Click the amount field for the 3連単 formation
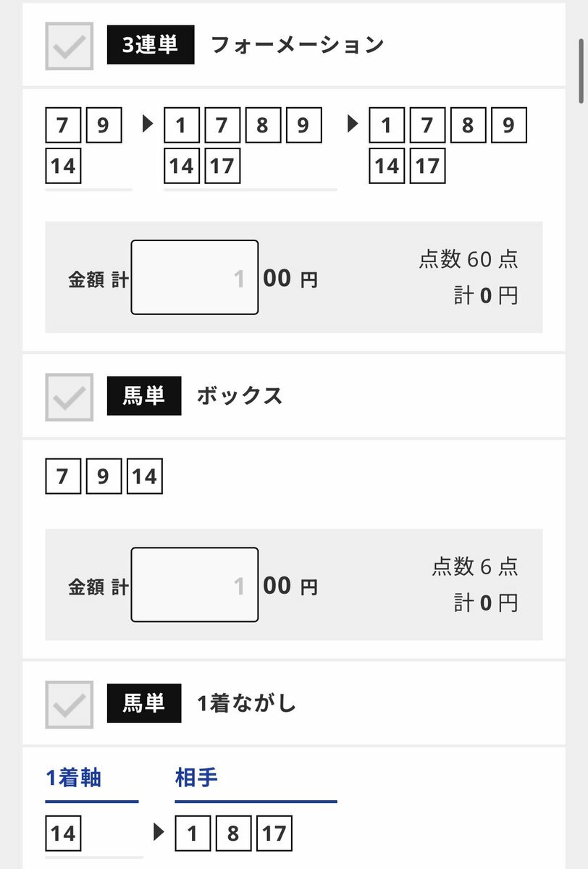This screenshot has width=588, height=869. point(195,277)
